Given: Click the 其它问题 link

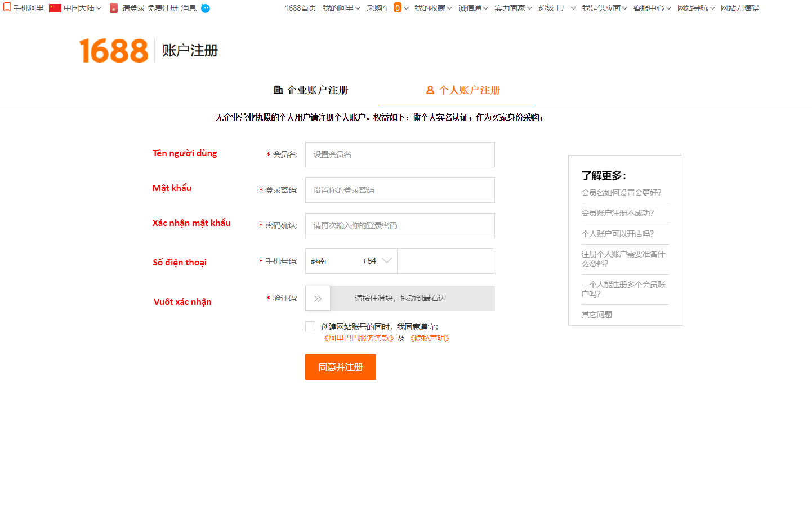Looking at the screenshot, I should [597, 314].
